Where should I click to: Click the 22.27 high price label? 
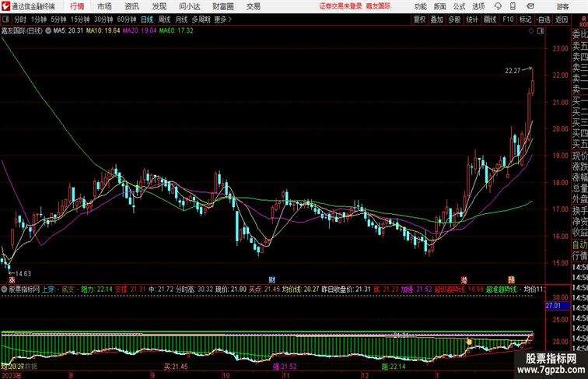click(513, 71)
